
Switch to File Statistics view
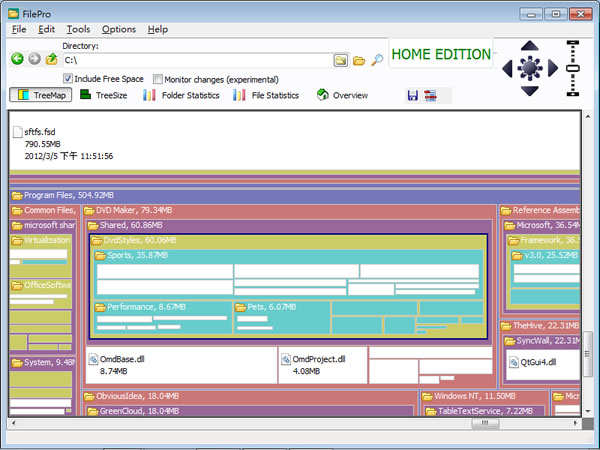266,95
